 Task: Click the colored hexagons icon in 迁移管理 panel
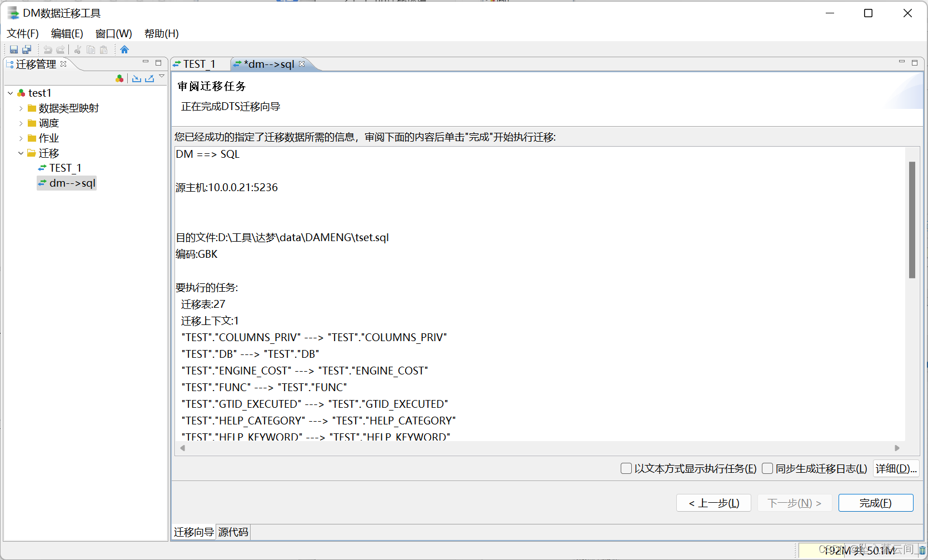click(119, 78)
